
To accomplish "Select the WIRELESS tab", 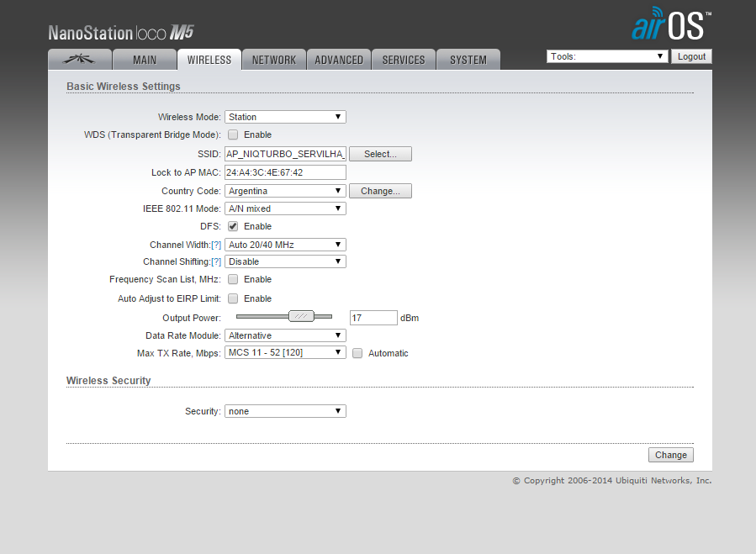I will tap(209, 60).
